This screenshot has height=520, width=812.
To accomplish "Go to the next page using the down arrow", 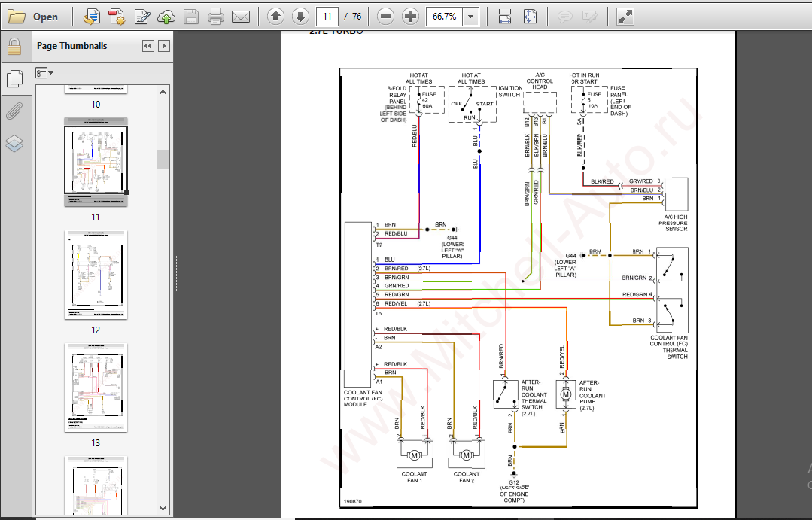I will 300,17.
